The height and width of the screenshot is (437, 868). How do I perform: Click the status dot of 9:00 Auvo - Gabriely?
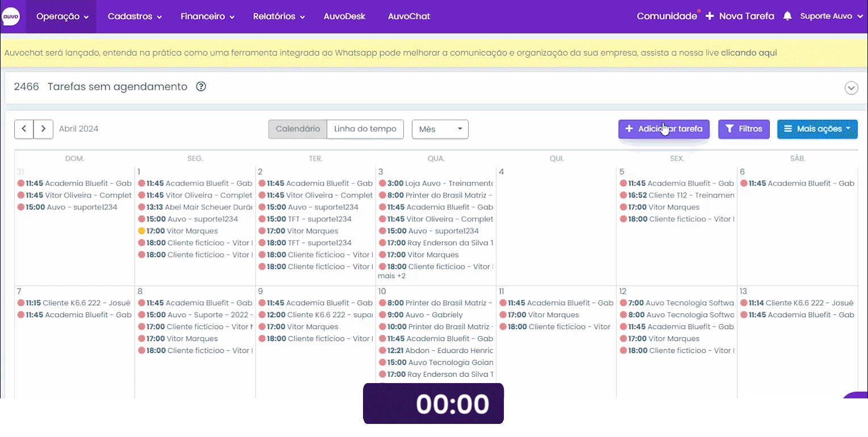click(x=382, y=314)
